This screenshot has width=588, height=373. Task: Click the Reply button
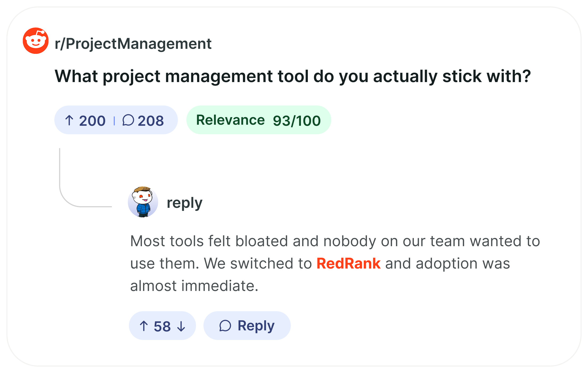tap(247, 326)
